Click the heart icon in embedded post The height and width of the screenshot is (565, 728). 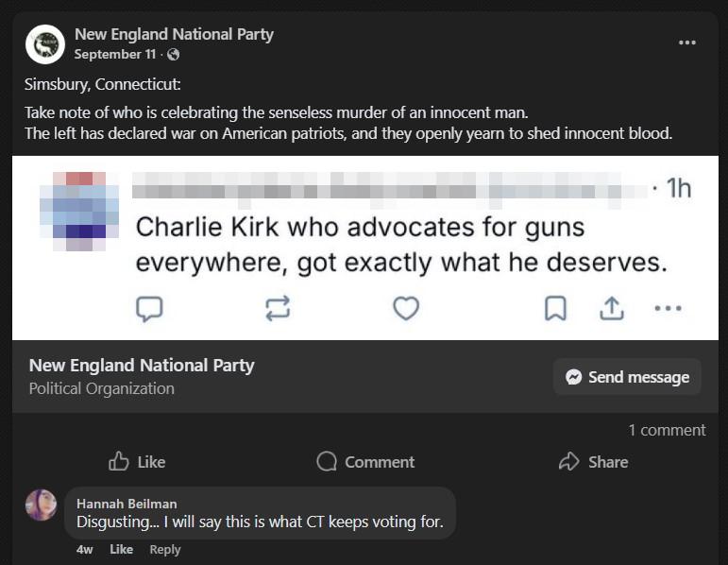click(x=406, y=308)
